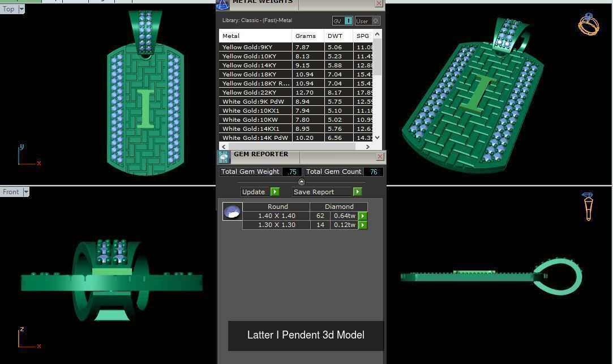Screen dimensions: 613x364
Task: Click the SPG column header
Action: click(363, 36)
